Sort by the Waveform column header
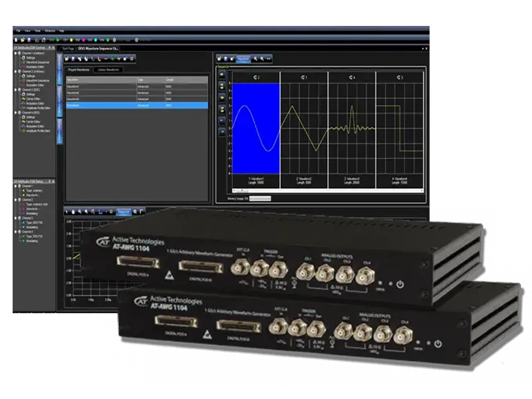The image size is (532, 399). coord(101,80)
